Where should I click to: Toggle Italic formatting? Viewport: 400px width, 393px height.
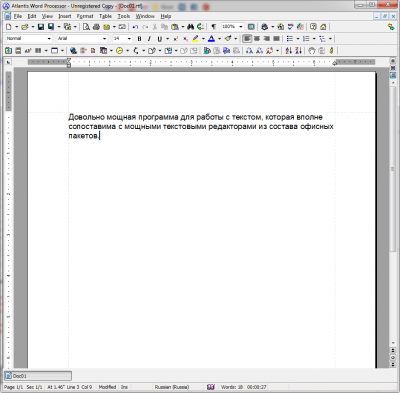(x=149, y=39)
